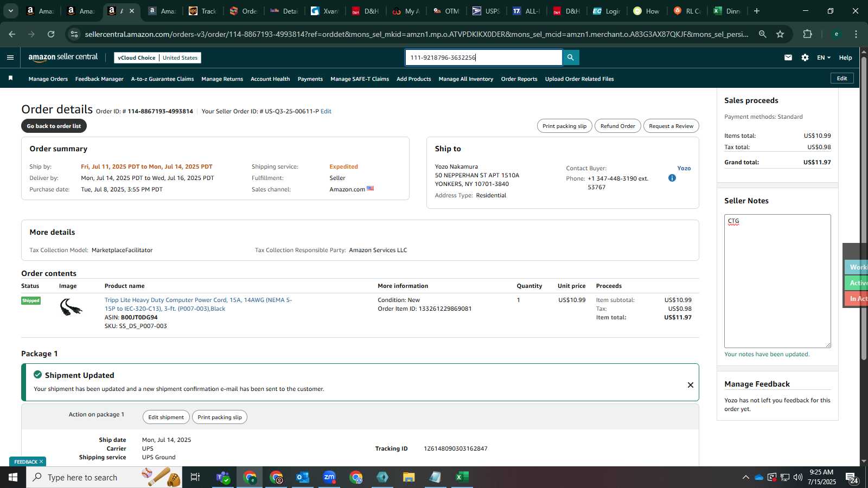The height and width of the screenshot is (488, 868).
Task: Open File Explorer from the taskbar
Action: 409,477
